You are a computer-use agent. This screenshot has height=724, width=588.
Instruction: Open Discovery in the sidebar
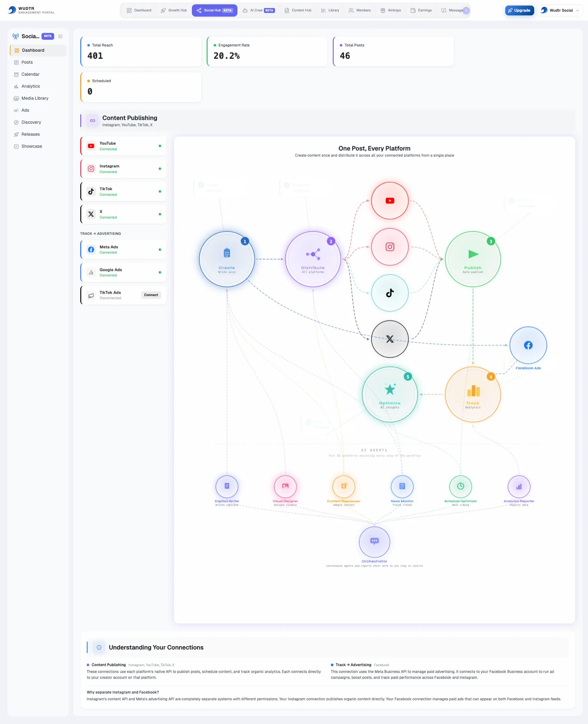point(38,122)
